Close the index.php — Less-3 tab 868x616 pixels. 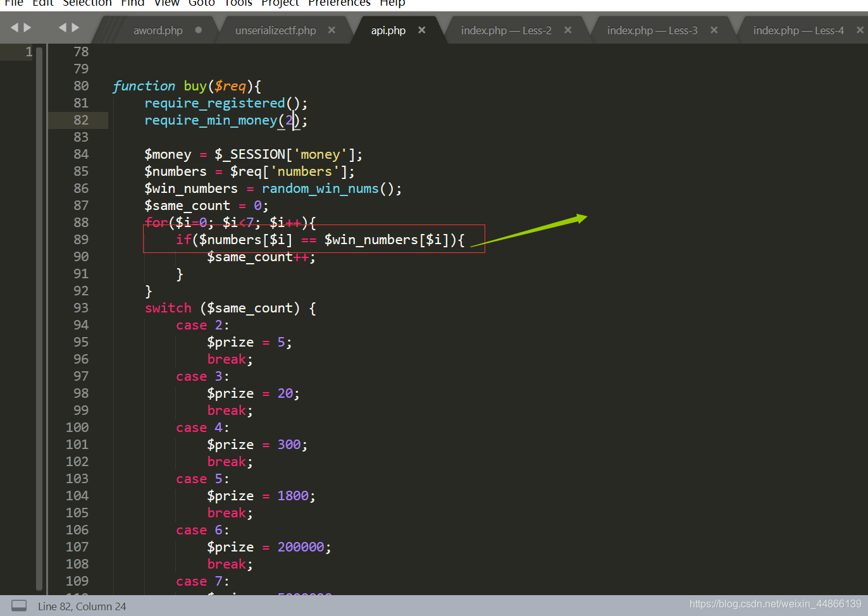714,30
